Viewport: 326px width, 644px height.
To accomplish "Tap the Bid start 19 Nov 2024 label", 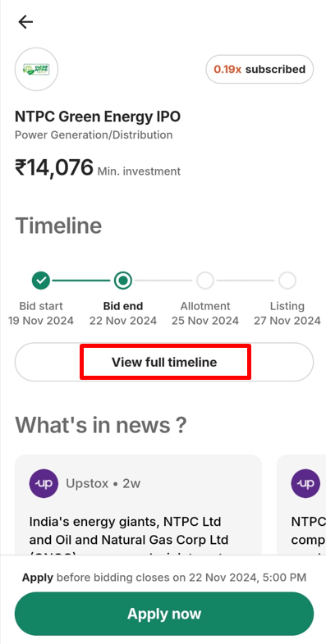I will point(41,313).
